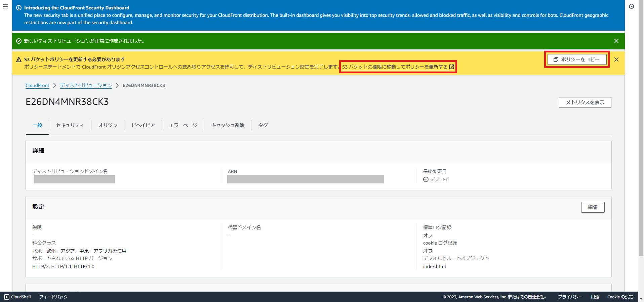Switch to the キャッシュ削除 tab
644x302 pixels.
point(228,125)
